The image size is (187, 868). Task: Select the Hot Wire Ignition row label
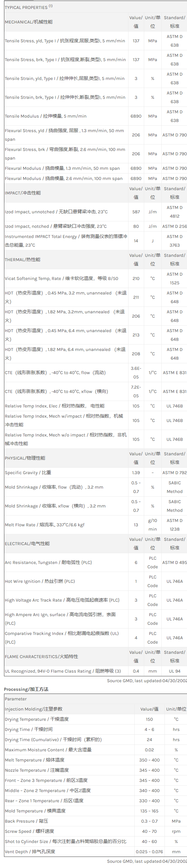pyautogui.click(x=40, y=582)
